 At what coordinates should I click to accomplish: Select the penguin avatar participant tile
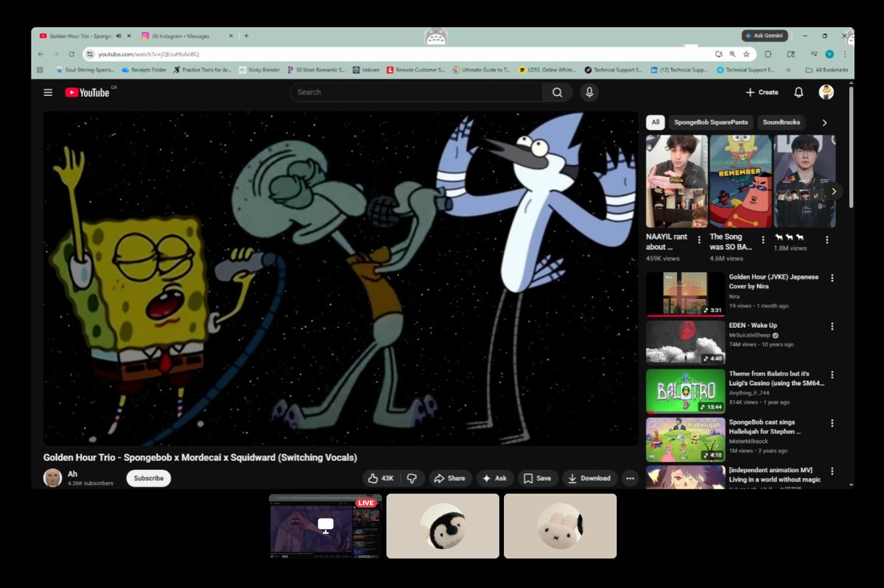443,525
